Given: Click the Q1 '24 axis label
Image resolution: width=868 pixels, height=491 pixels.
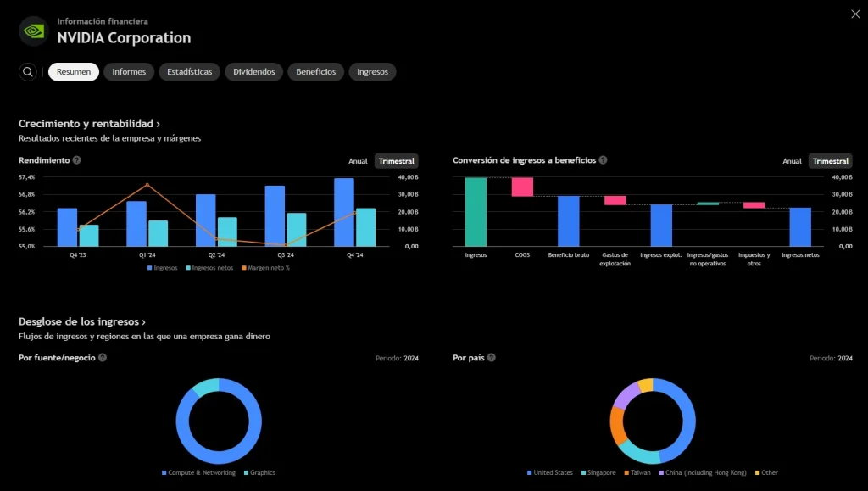Looking at the screenshot, I should tap(147, 255).
